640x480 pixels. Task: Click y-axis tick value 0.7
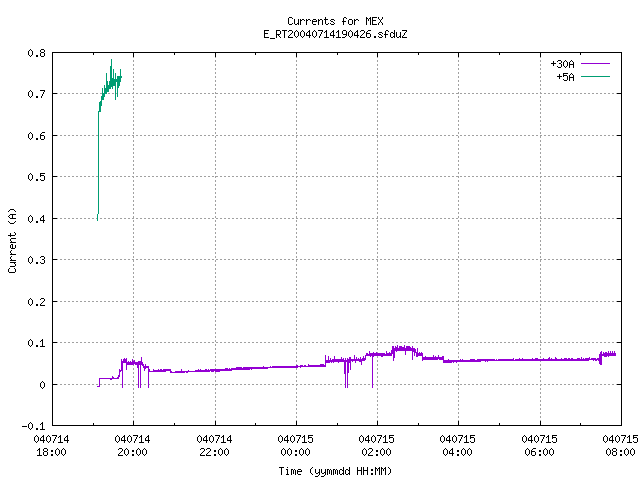tap(36, 94)
